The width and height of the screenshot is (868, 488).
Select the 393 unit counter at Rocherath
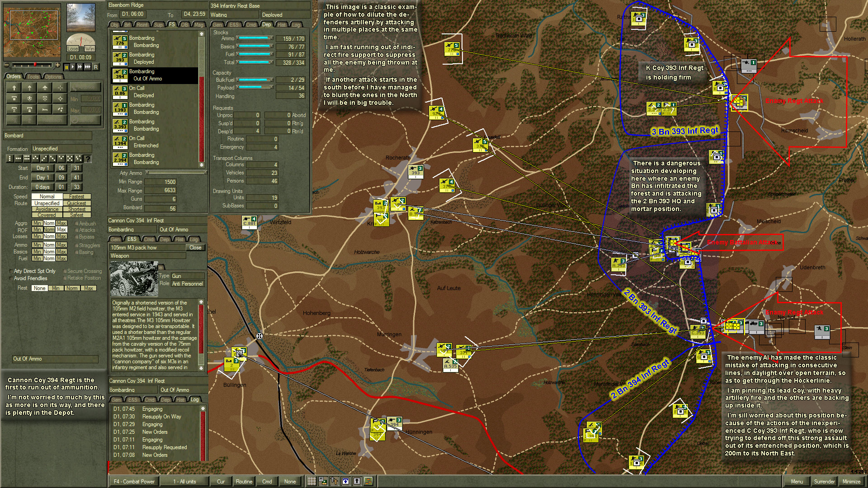click(x=416, y=172)
